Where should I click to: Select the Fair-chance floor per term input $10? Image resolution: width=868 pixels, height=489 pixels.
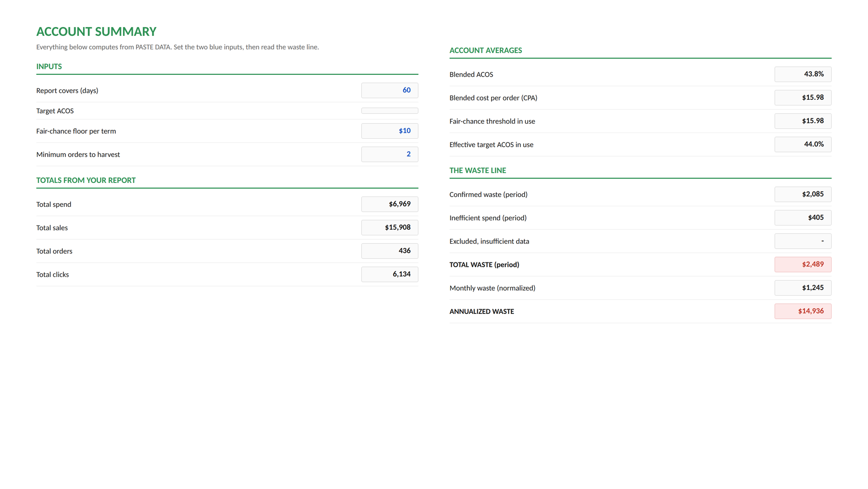[389, 131]
